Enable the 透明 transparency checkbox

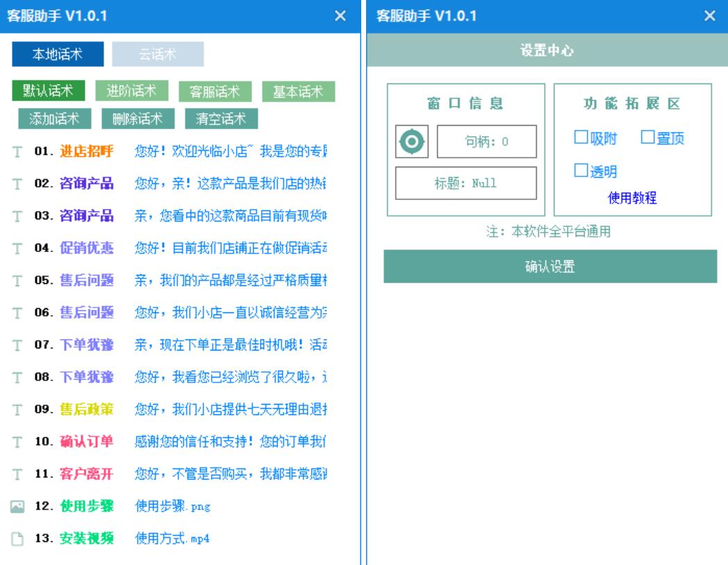coord(581,171)
